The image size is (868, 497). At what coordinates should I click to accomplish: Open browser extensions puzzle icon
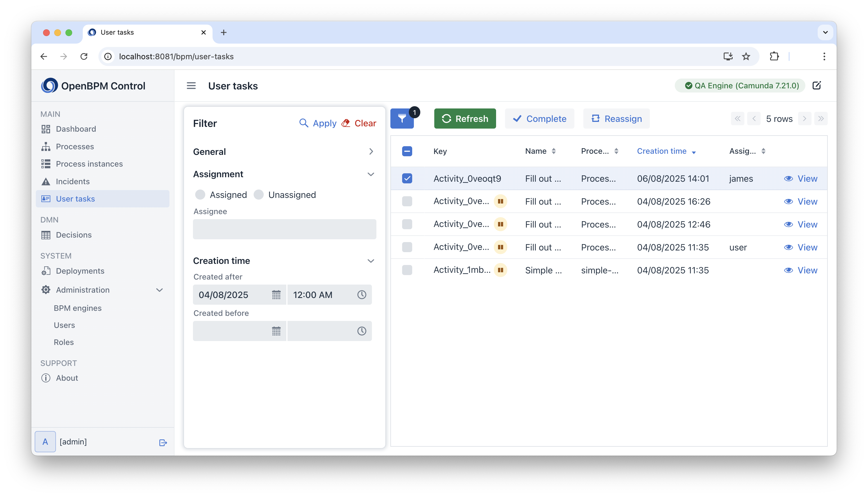click(774, 56)
